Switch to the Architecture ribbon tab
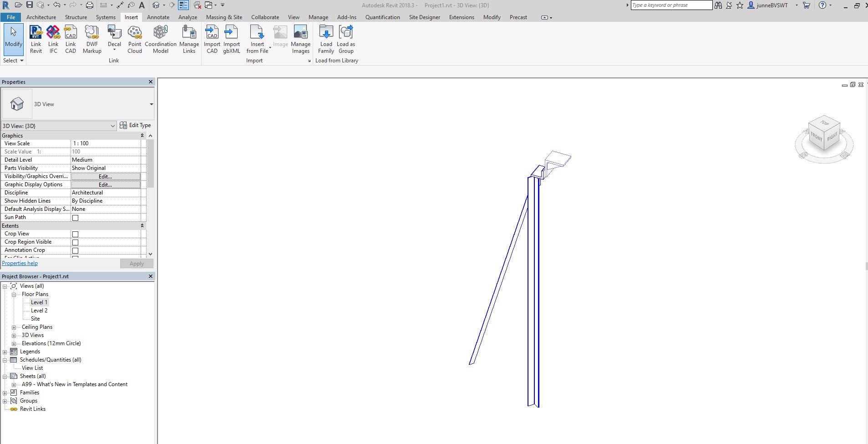Screen dimensions: 868x444 coord(41,17)
